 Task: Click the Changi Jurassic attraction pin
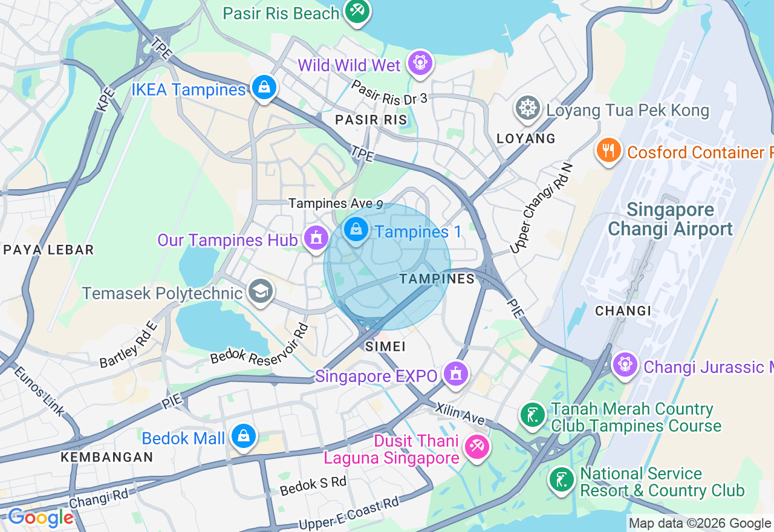tap(625, 365)
